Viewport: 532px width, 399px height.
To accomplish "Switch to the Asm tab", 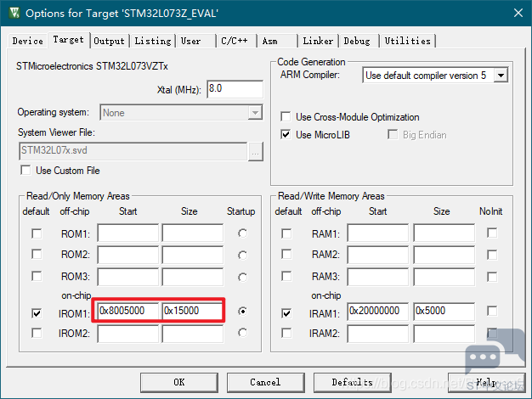I will 277,41.
